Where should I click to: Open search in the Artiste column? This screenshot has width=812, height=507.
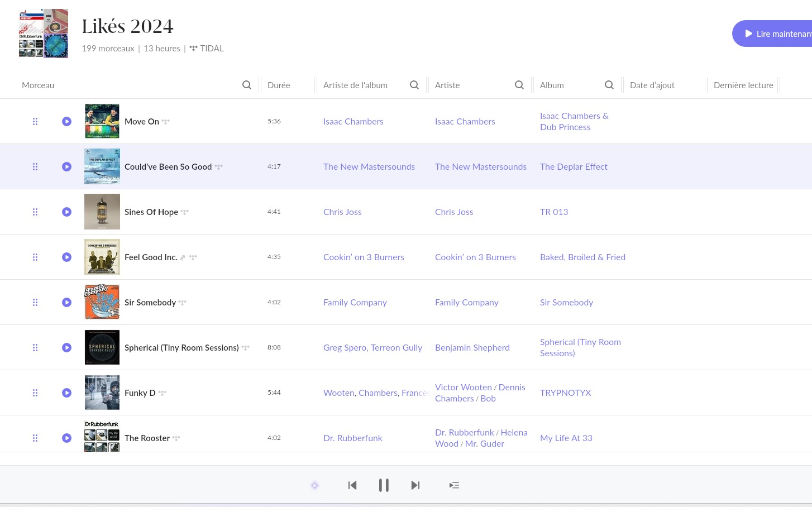point(519,85)
